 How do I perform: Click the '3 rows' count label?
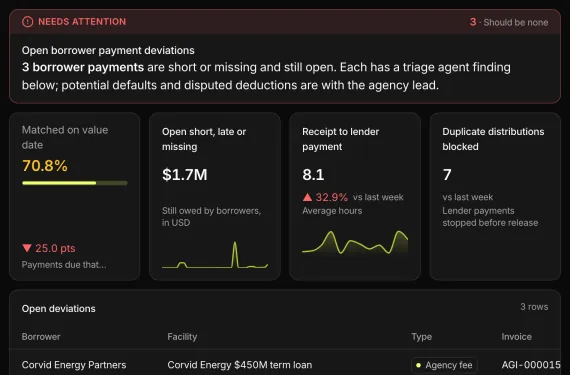point(534,307)
